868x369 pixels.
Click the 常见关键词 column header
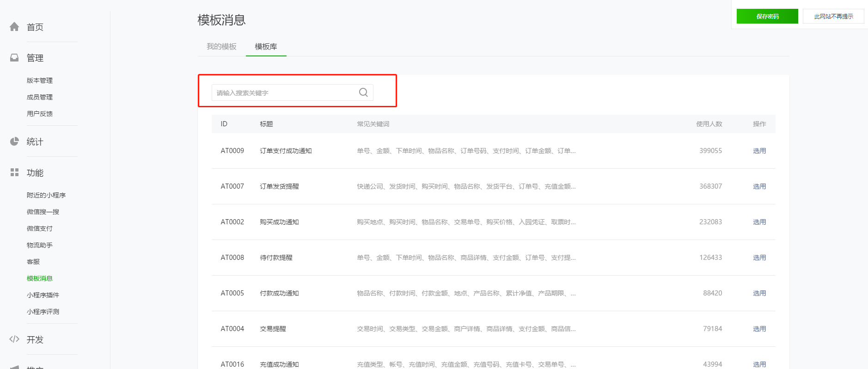click(x=373, y=124)
